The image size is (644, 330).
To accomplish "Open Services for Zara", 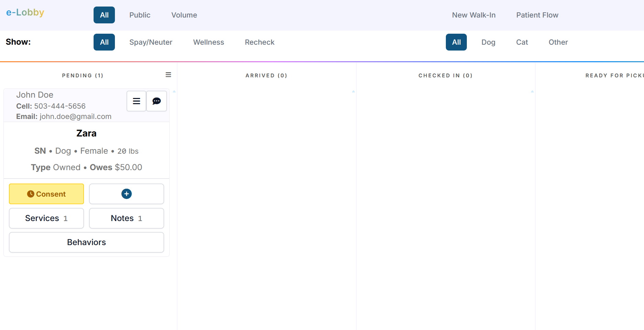I will pos(46,218).
